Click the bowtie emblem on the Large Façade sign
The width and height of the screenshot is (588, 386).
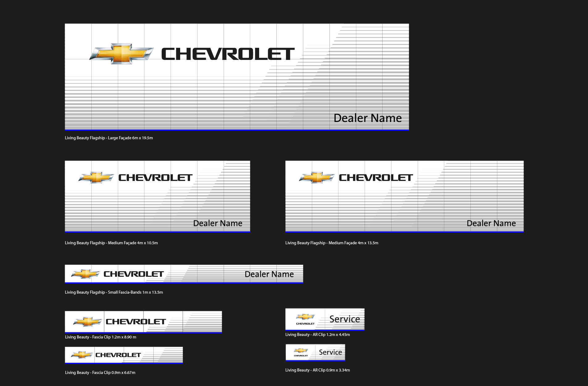pos(121,54)
